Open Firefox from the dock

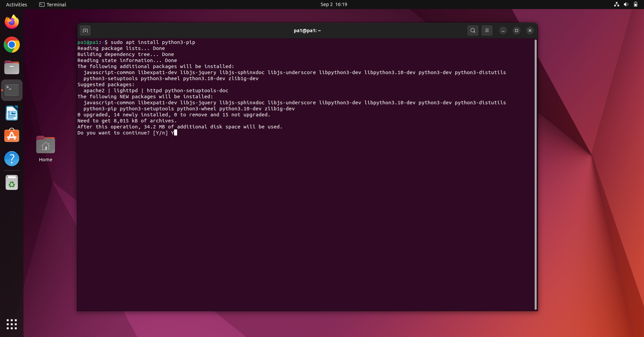[11, 21]
